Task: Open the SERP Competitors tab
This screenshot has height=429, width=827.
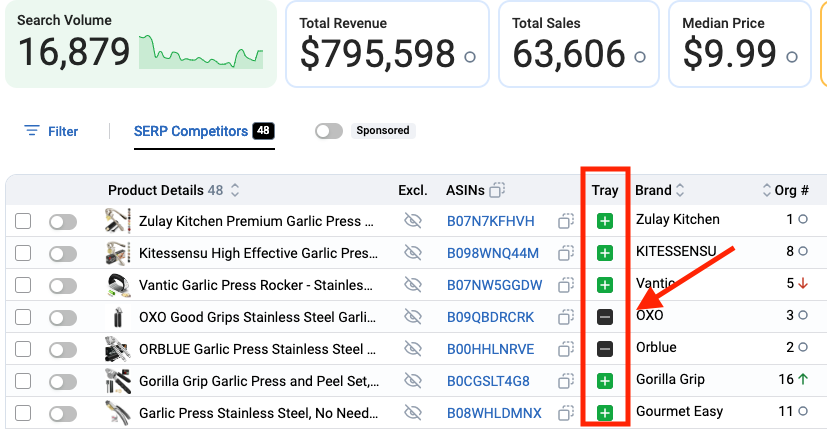Action: [x=204, y=131]
